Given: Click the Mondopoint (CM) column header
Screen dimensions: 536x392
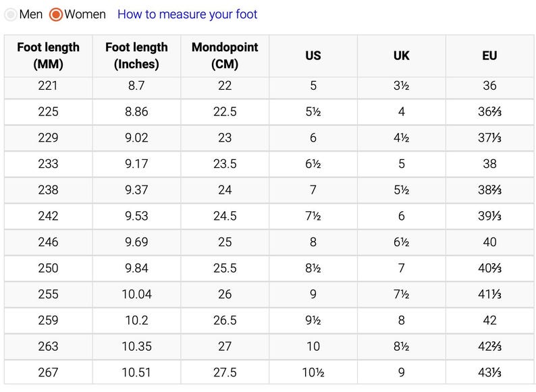Looking at the screenshot, I should click(225, 56).
